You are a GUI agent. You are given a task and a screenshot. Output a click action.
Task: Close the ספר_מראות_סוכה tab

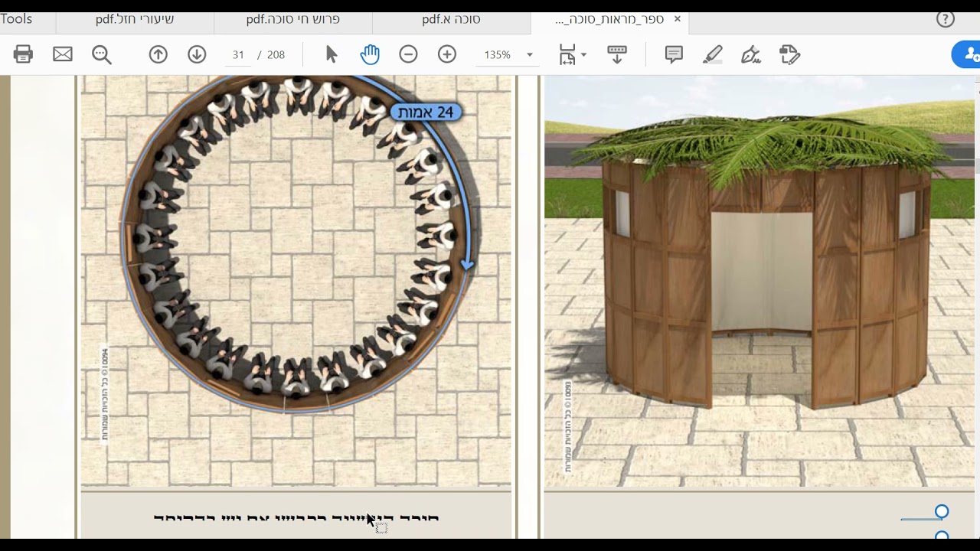click(x=677, y=19)
